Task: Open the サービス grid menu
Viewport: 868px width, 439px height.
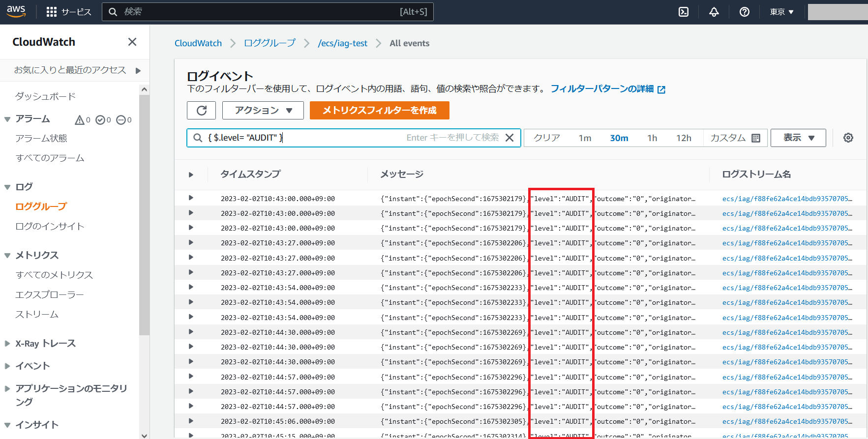Action: pos(68,12)
